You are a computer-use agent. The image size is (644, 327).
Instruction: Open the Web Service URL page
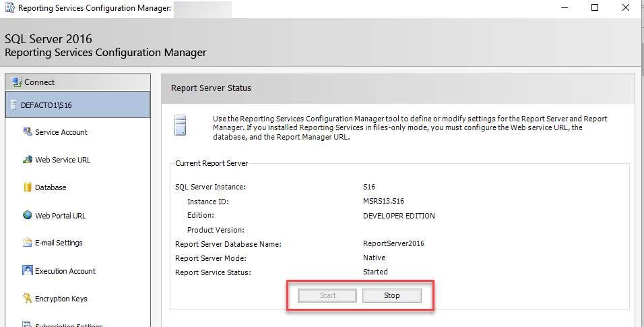point(63,160)
